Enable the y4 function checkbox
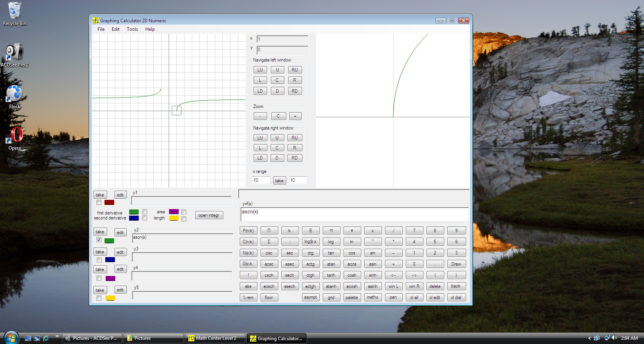This screenshot has width=644, height=344. click(99, 278)
